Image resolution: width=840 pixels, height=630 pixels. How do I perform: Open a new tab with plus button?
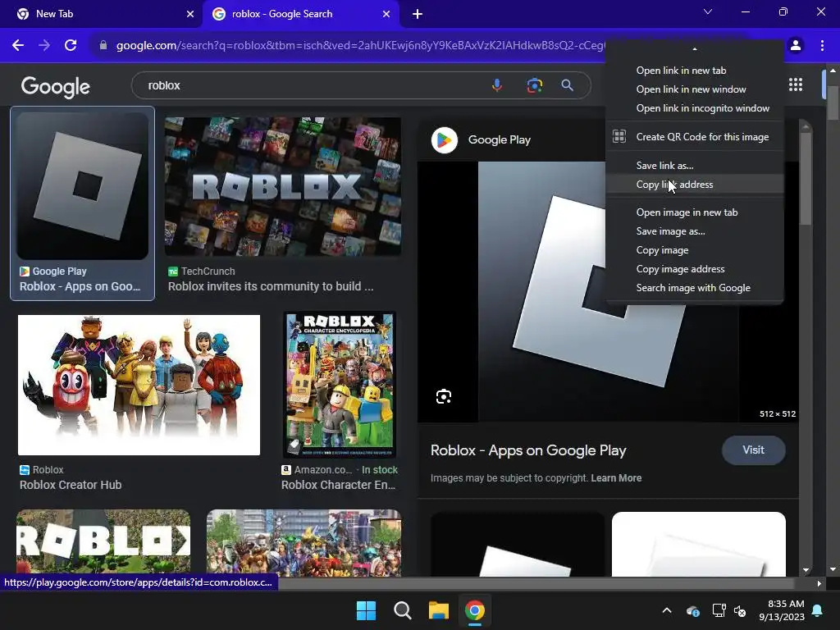(418, 14)
